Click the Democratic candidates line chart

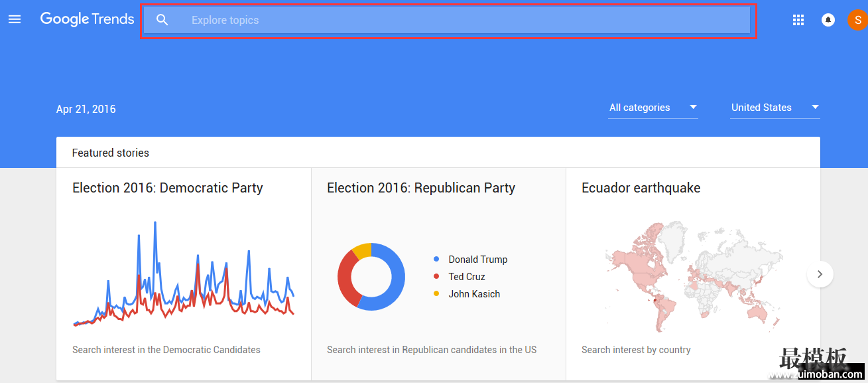click(184, 274)
